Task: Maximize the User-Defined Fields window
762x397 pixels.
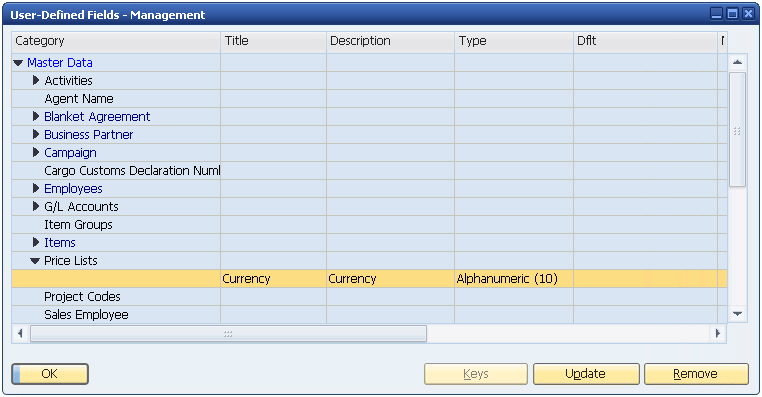Action: point(732,14)
